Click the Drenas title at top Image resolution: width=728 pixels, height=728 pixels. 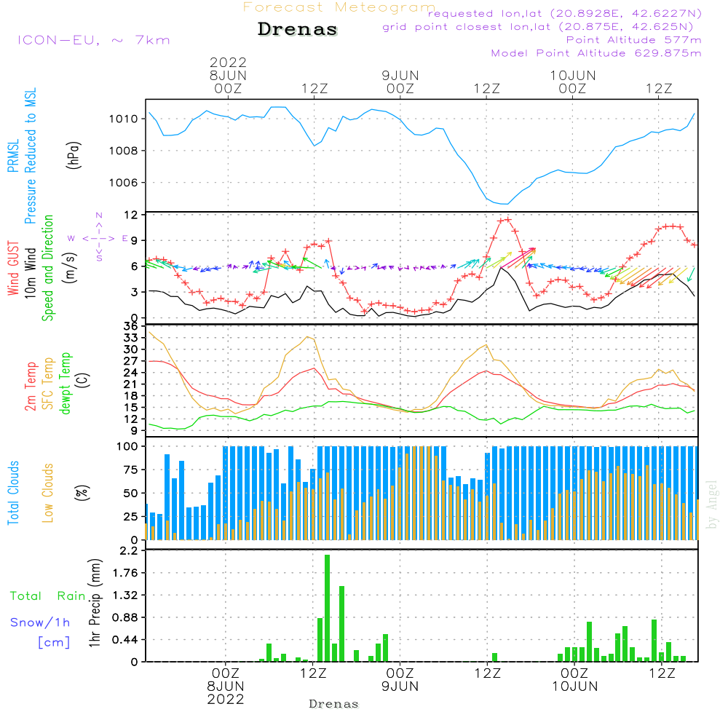pyautogui.click(x=298, y=29)
